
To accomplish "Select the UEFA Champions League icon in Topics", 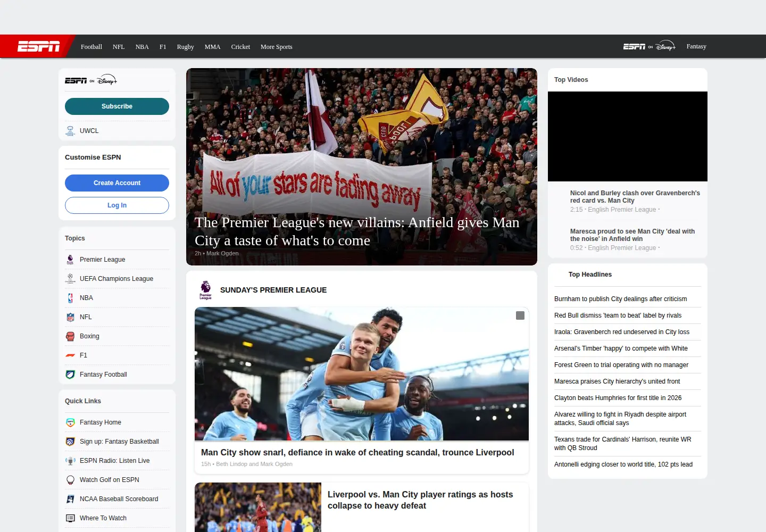I will click(x=70, y=279).
